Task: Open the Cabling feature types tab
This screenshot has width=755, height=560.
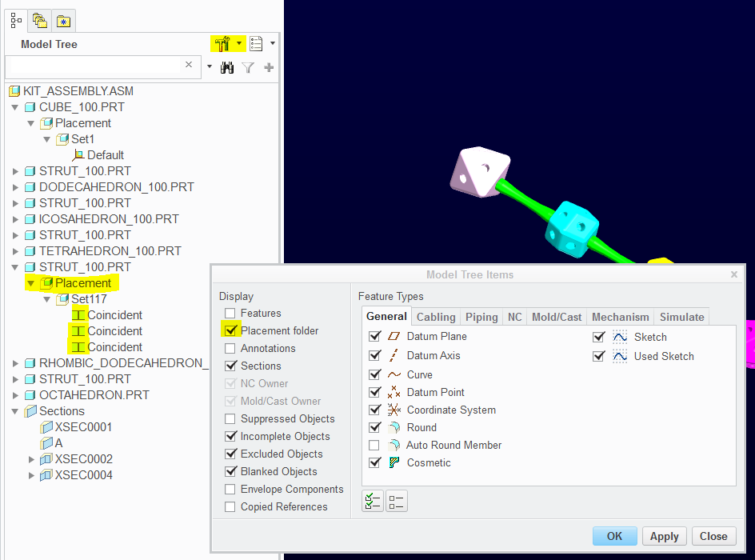Action: click(x=436, y=317)
